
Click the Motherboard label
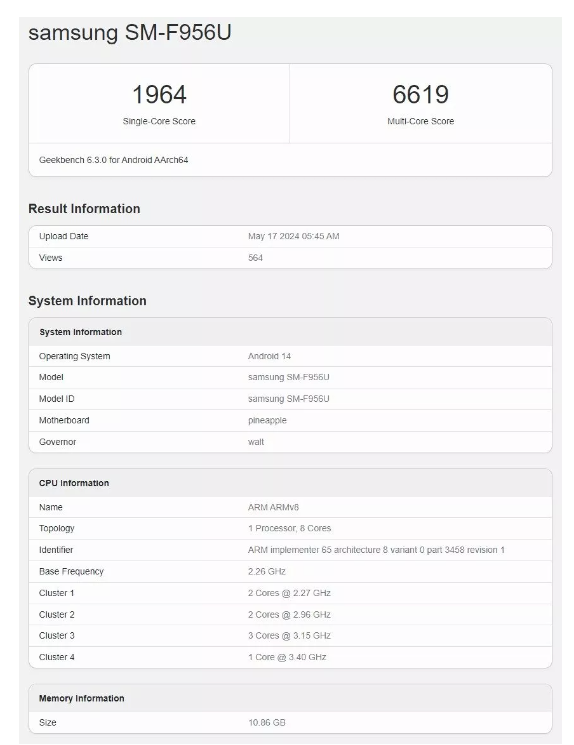click(64, 420)
